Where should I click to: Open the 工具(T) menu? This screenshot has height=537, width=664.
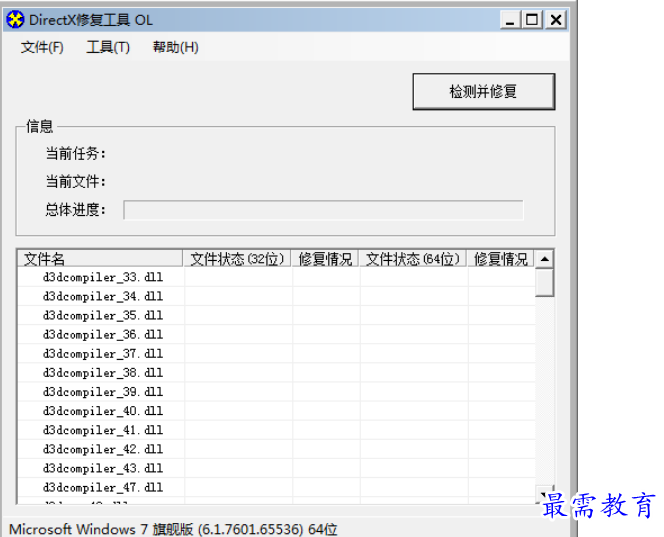[108, 47]
